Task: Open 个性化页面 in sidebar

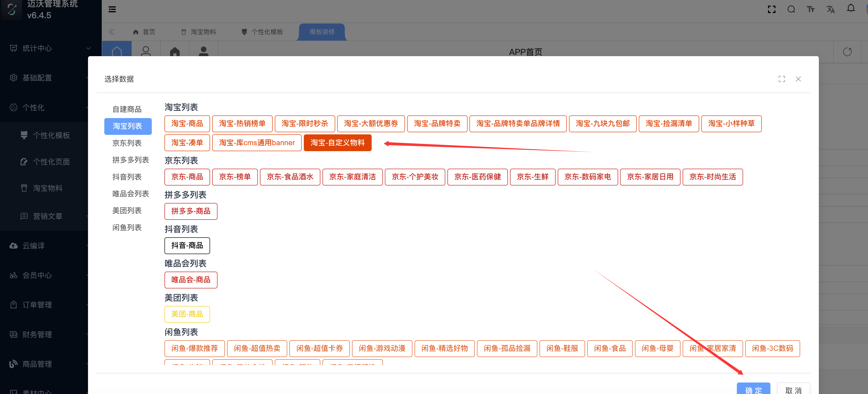Action: coord(51,162)
